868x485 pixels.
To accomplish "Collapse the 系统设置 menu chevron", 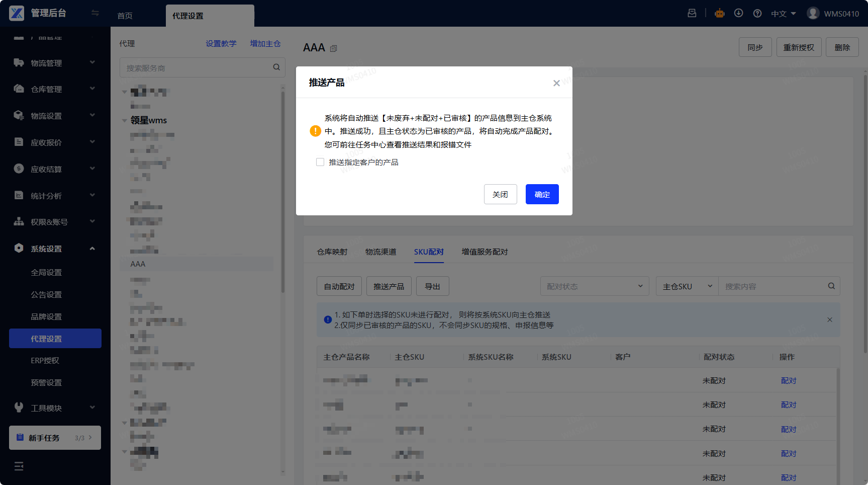I will [92, 248].
